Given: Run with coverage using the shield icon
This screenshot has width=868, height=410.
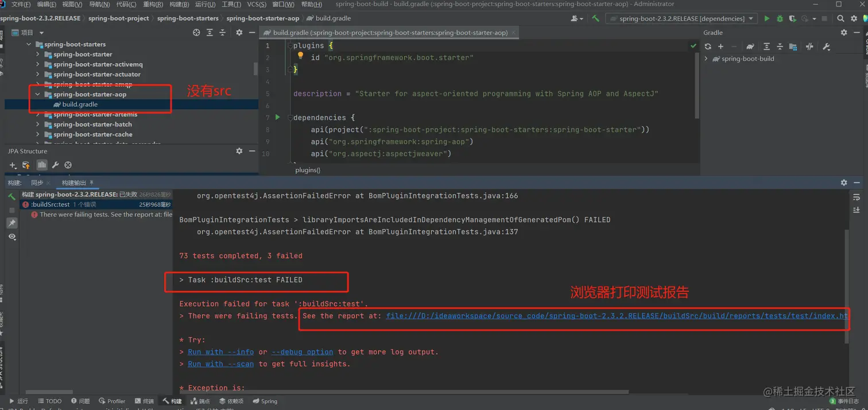Looking at the screenshot, I should [x=792, y=18].
